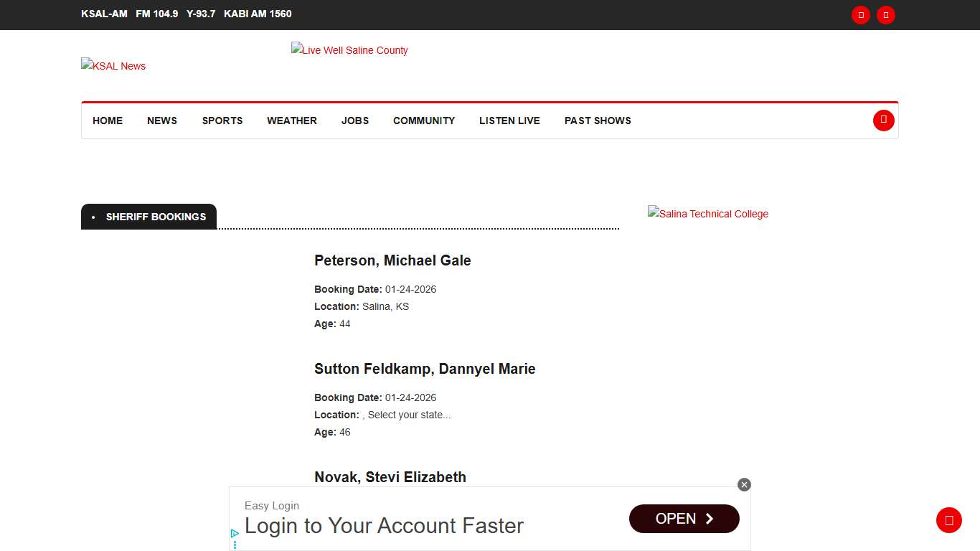Viewport: 980px width, 551px height.
Task: Open the Salina Technical College banner
Action: pyautogui.click(x=707, y=214)
